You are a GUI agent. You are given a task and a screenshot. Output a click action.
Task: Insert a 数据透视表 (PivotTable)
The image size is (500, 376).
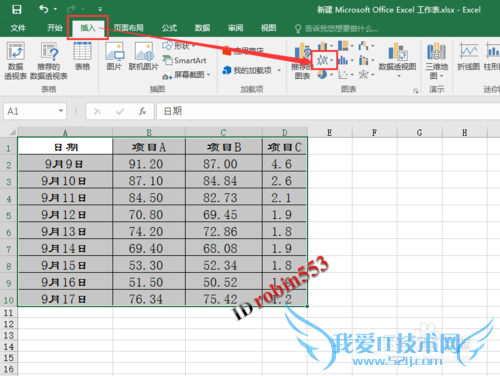point(15,61)
